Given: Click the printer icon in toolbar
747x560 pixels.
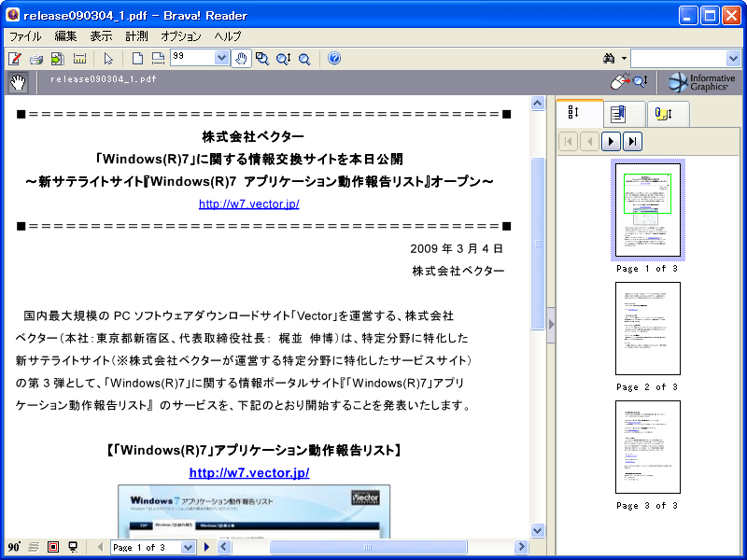Looking at the screenshot, I should click(36, 59).
